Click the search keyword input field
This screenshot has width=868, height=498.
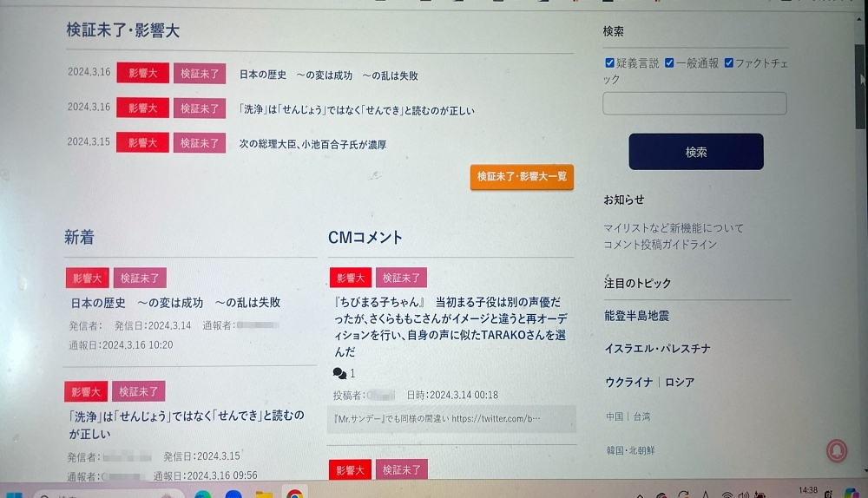(694, 103)
